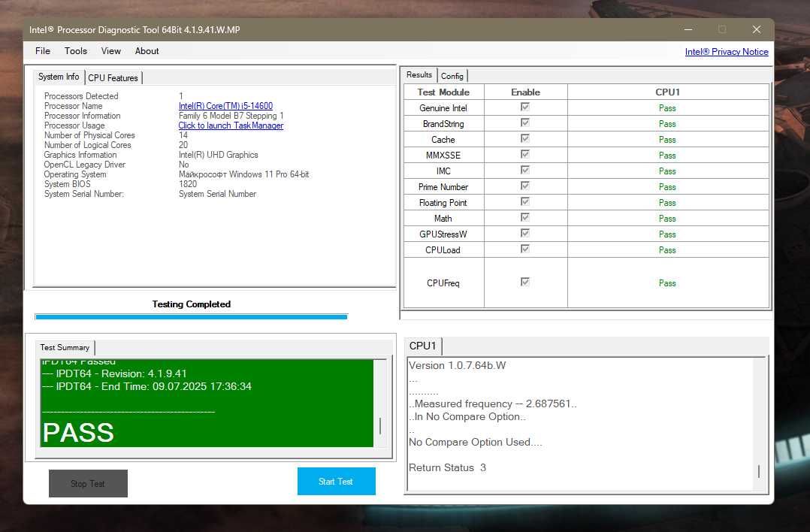The height and width of the screenshot is (532, 810).
Task: Click the Test Summary vertical scrollbar
Action: 380,403
